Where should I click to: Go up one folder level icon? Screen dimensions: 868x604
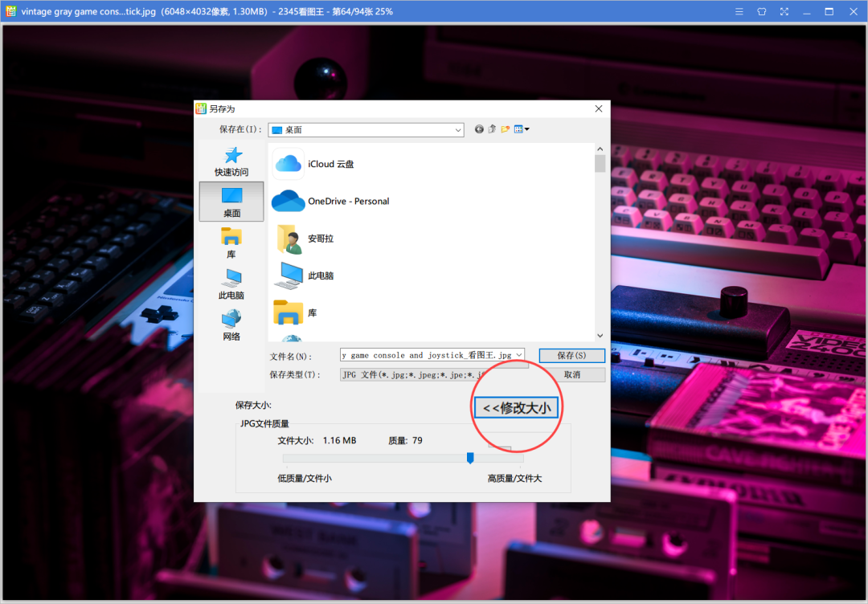pos(492,129)
